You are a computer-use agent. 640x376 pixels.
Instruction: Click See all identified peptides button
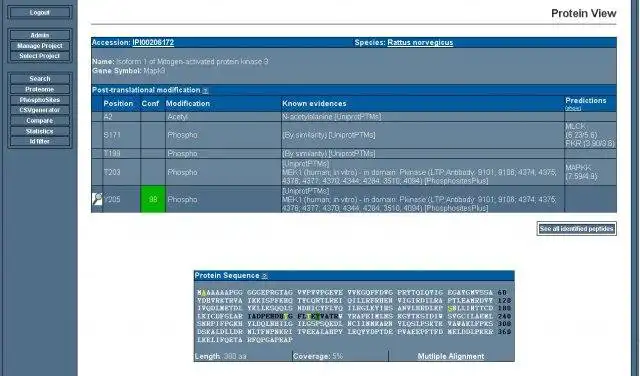576,229
